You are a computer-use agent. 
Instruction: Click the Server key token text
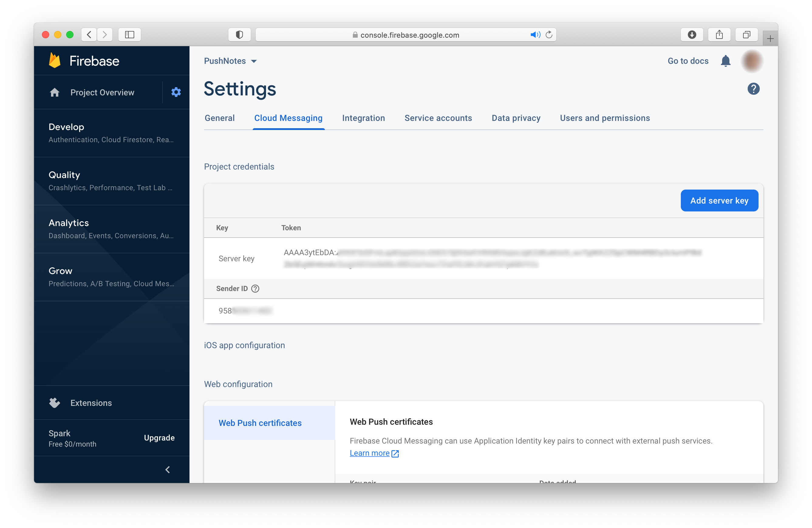(492, 258)
